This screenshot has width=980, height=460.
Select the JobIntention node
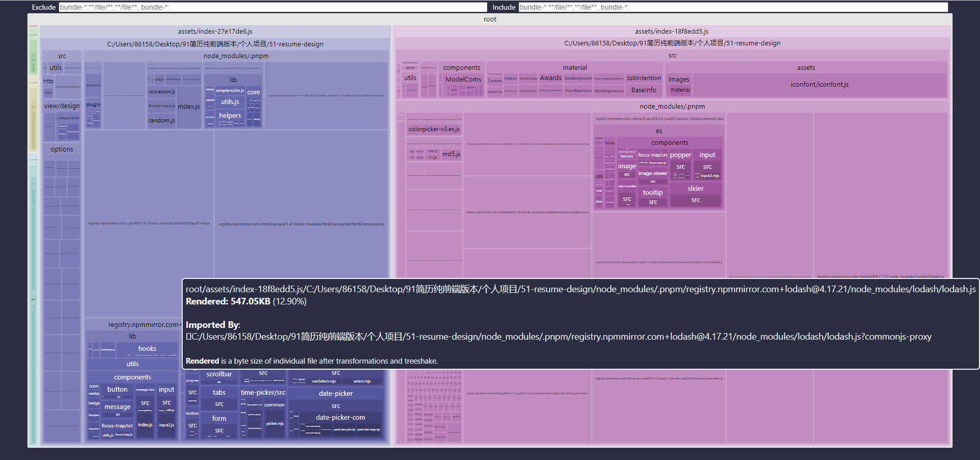644,78
